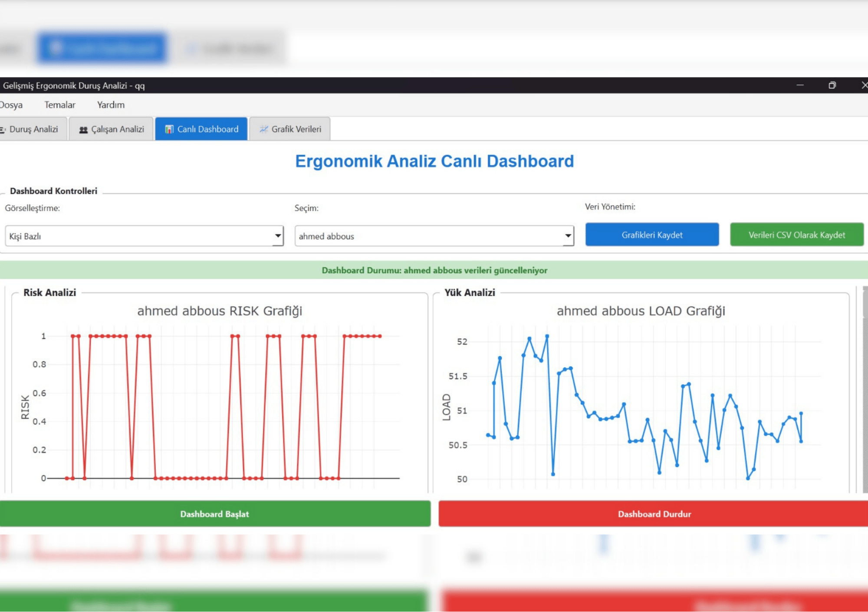
Task: Click the Dashboard Durumu status message
Action: coord(434,270)
